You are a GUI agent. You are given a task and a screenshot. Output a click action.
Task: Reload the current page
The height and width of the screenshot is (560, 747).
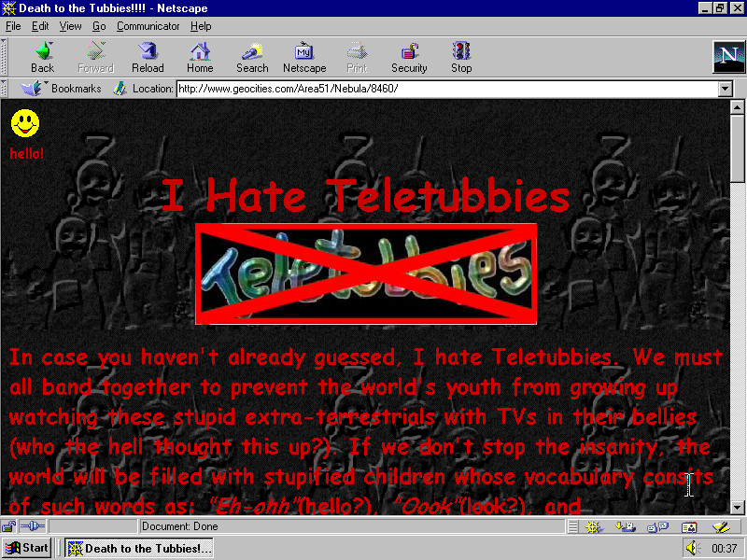148,58
